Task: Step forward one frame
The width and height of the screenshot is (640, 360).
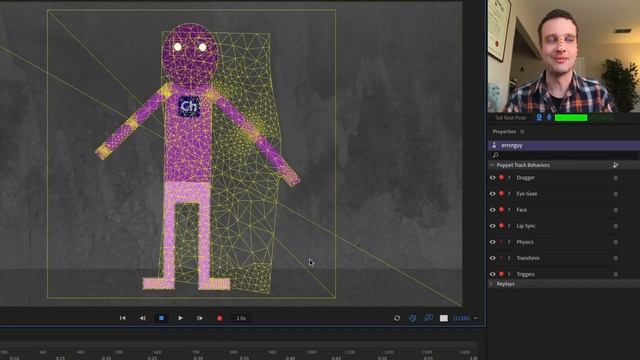Action: [200, 318]
